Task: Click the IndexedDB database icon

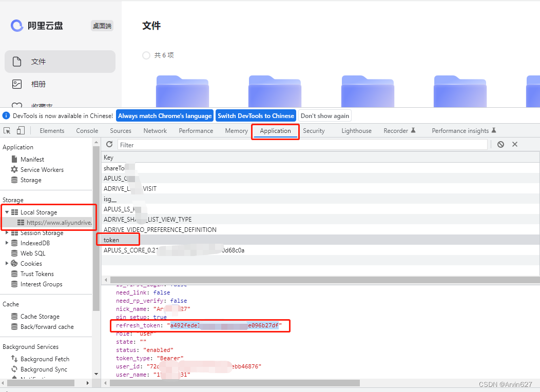Action: [x=14, y=243]
